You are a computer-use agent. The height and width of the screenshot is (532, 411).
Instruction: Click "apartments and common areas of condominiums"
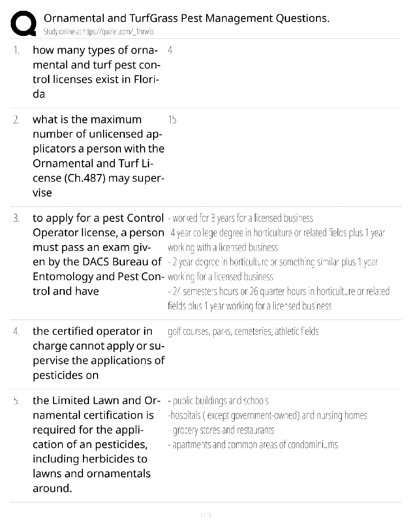coord(253,445)
